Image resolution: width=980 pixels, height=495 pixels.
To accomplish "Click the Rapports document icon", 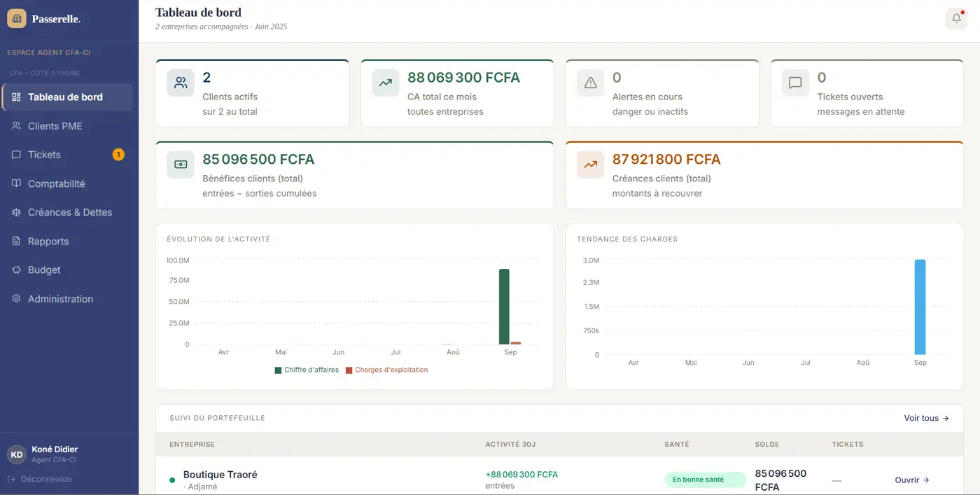I will pyautogui.click(x=16, y=241).
